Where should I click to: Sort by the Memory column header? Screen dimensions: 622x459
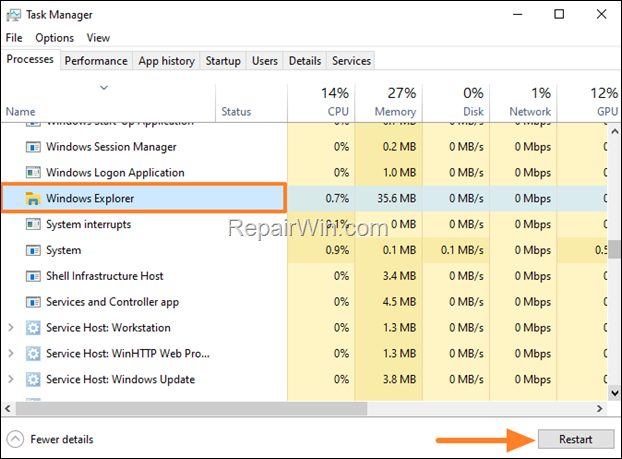tap(388, 103)
